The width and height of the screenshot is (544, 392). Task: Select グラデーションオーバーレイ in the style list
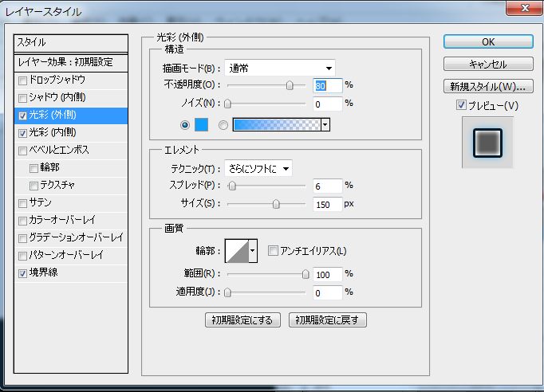(x=76, y=237)
